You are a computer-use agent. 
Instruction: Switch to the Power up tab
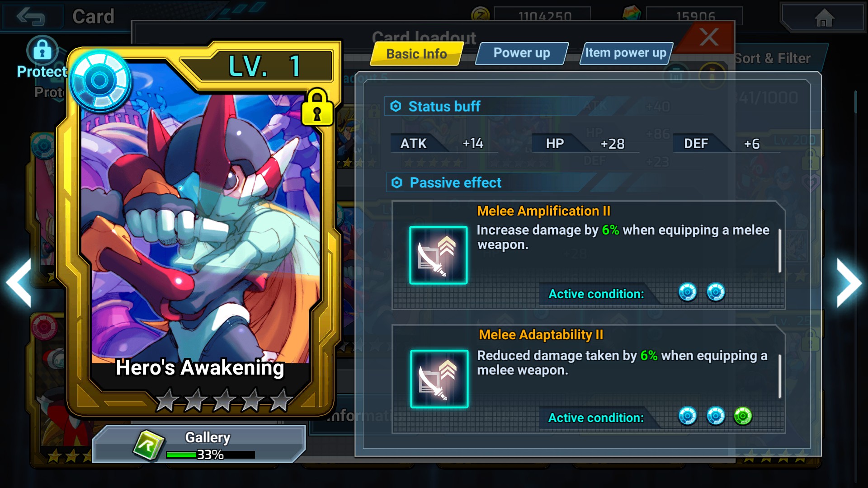tap(522, 53)
